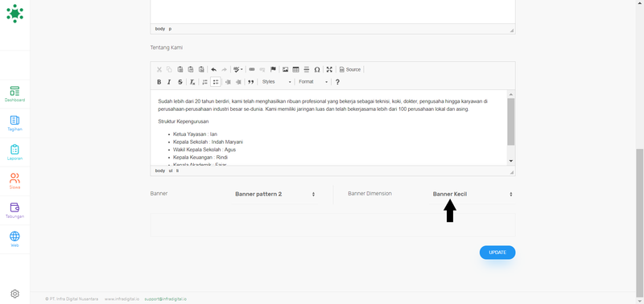Click list item 'Ketua Yayasan : Ian'
This screenshot has height=304, width=644.
pyautogui.click(x=195, y=134)
